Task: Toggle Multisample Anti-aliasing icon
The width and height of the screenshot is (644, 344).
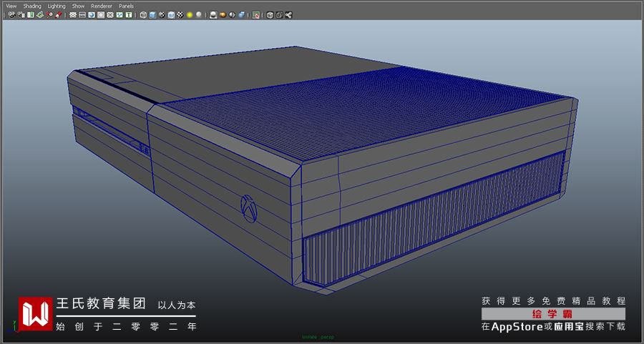Action: [x=232, y=15]
